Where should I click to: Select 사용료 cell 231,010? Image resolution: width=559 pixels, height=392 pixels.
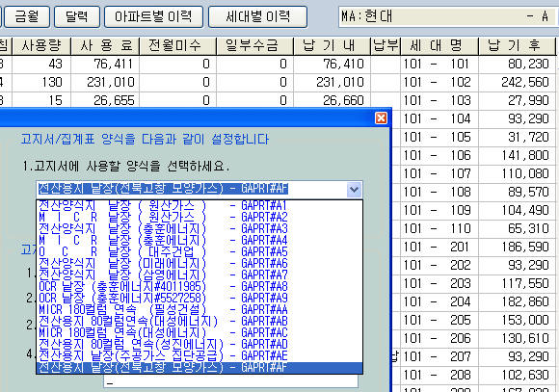point(105,83)
